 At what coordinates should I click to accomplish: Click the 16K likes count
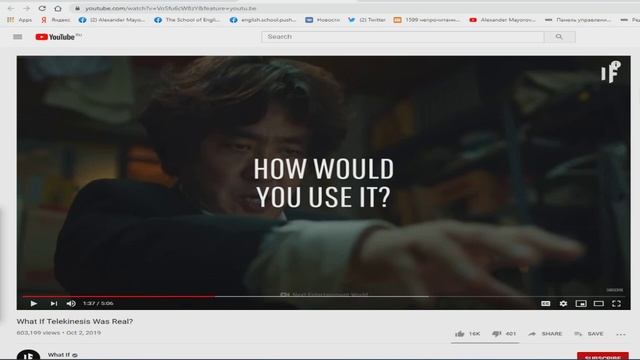(x=474, y=334)
